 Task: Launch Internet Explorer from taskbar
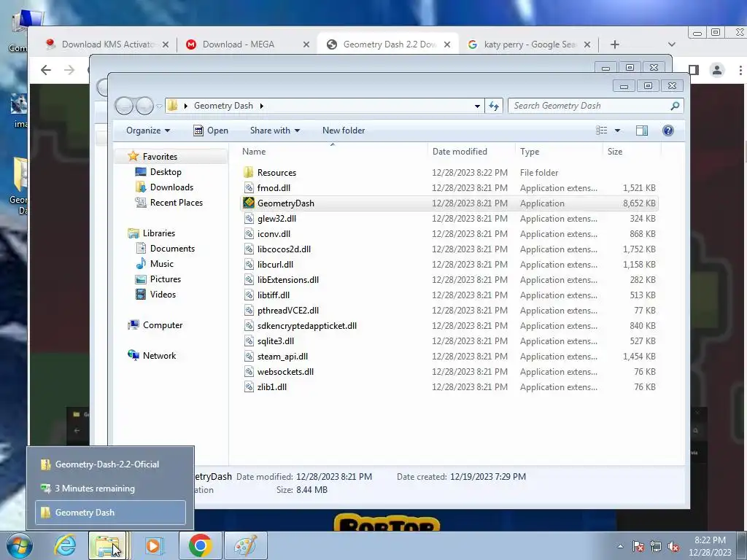[x=65, y=545]
